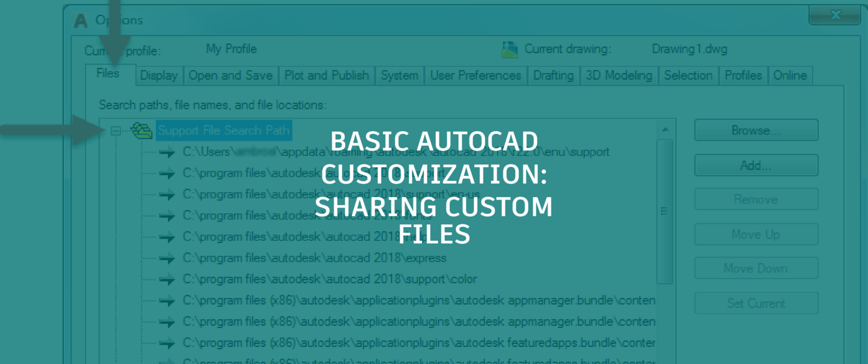Click the arrow icon beside the support\color path
The image size is (868, 364).
coord(167,279)
